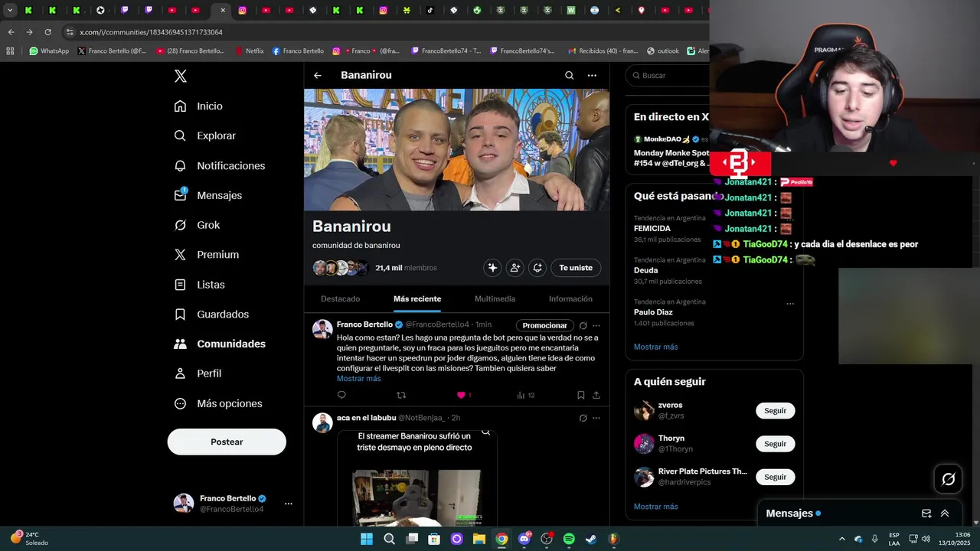Image resolution: width=980 pixels, height=551 pixels.
Task: Open Mensajes in the sidebar
Action: 207,195
